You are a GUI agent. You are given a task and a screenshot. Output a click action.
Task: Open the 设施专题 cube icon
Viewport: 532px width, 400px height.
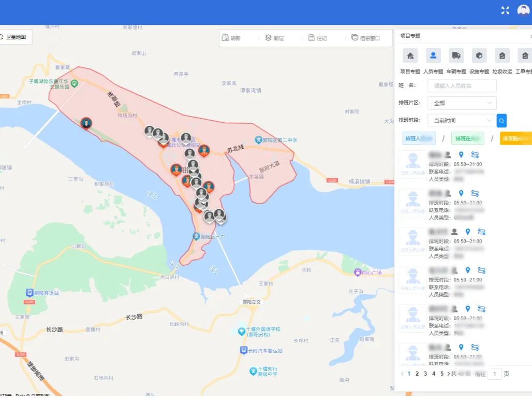(x=479, y=56)
